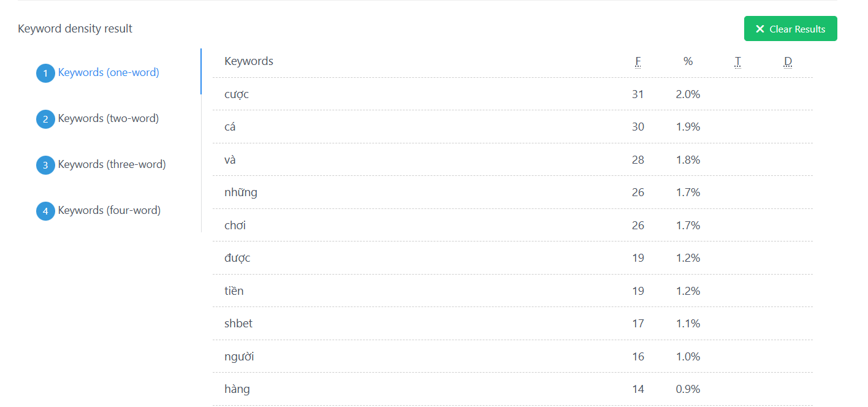Image resolution: width=868 pixels, height=407 pixels.
Task: Click the F frequency column header
Action: (x=638, y=61)
